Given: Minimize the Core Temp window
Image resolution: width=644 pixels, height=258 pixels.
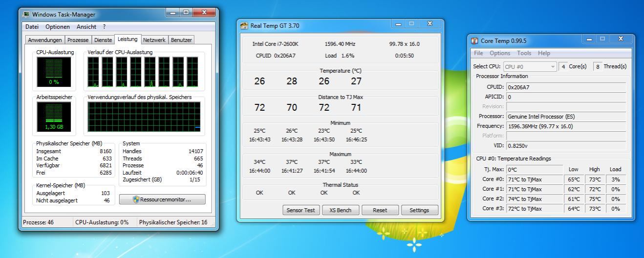Looking at the screenshot, I should [x=590, y=39].
